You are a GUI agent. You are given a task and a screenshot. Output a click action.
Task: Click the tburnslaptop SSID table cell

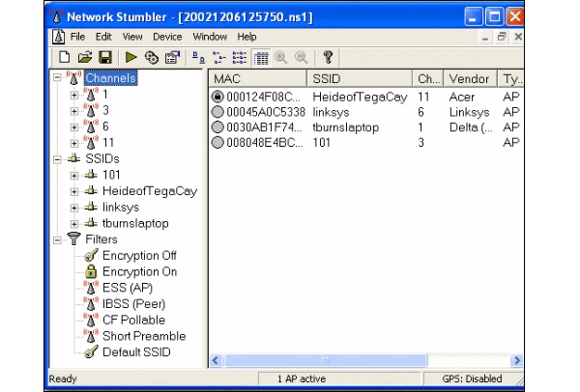[x=345, y=127]
